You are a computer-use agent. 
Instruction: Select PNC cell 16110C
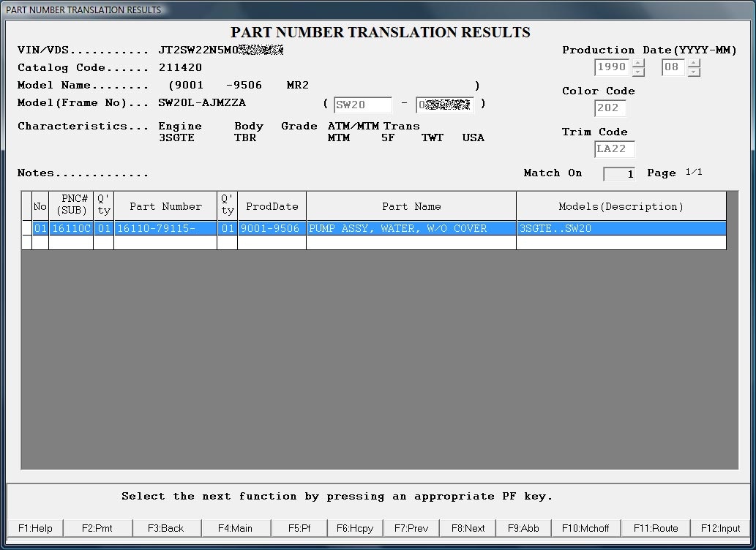(71, 228)
